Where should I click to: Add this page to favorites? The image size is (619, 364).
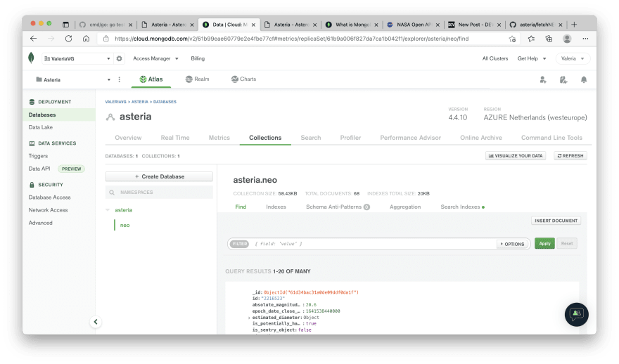512,39
